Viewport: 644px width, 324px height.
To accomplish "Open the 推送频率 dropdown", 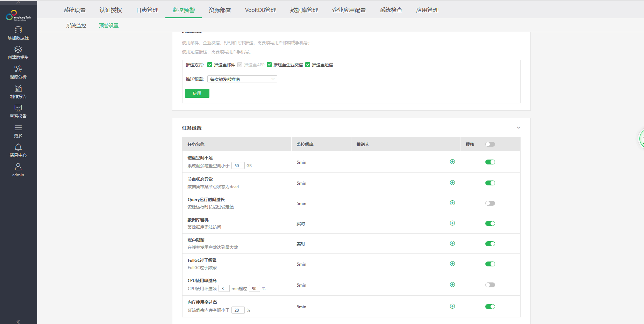I will click(x=242, y=79).
